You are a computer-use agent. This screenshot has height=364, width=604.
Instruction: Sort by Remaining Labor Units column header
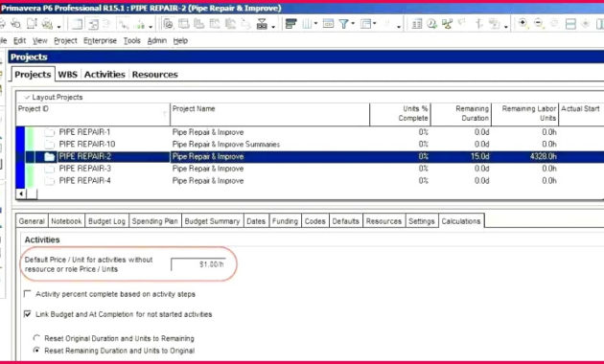tap(525, 114)
